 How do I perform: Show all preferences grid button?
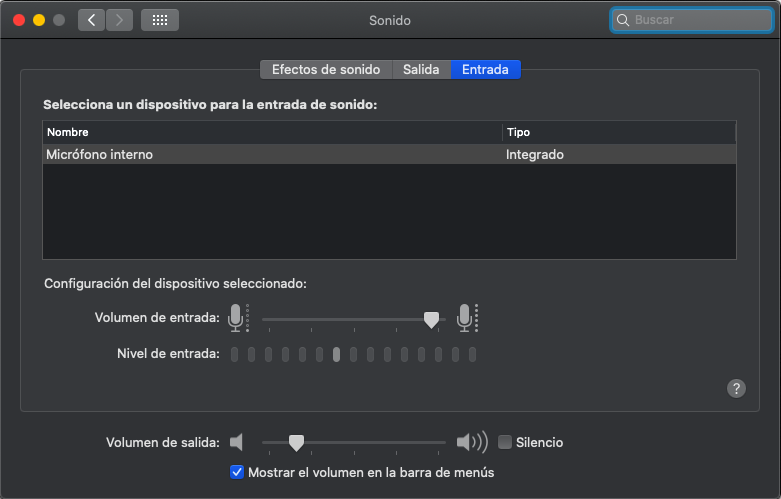(x=160, y=20)
